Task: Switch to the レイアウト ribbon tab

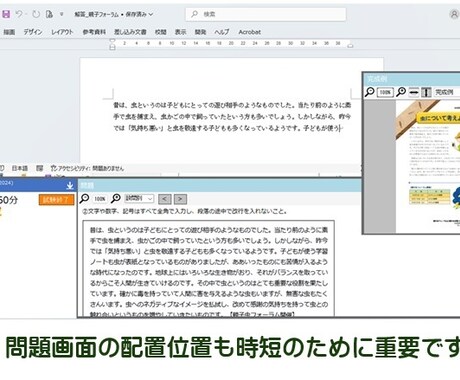Action: pos(62,32)
